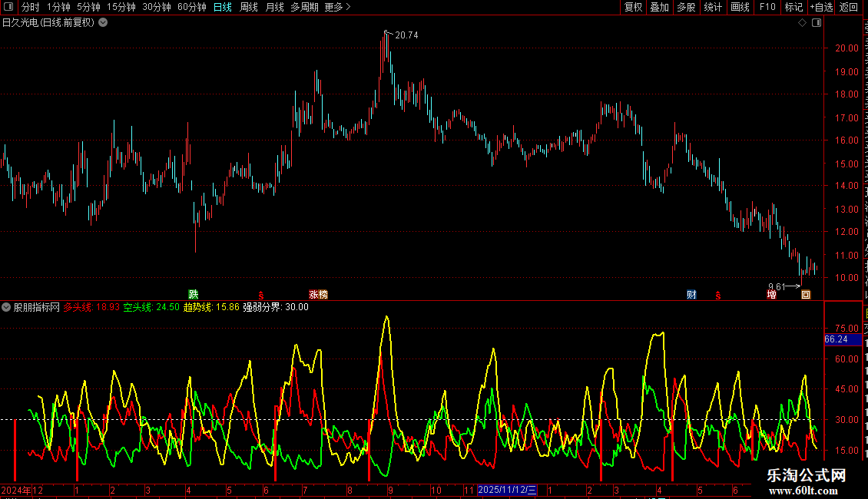This screenshot has height=499, width=868.
Task: Click the blue 财 event marker
Action: [x=691, y=294]
